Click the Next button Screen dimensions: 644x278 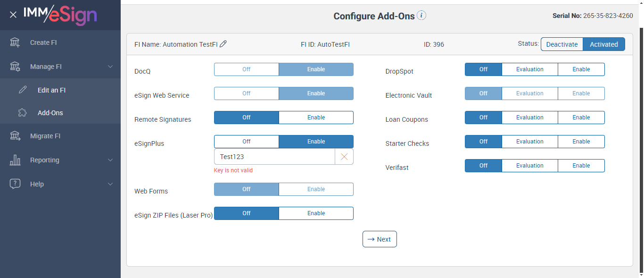[380, 239]
